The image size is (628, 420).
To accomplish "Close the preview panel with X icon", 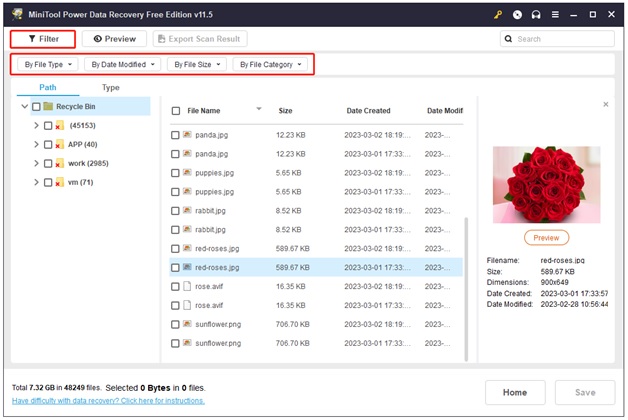I will point(605,104).
